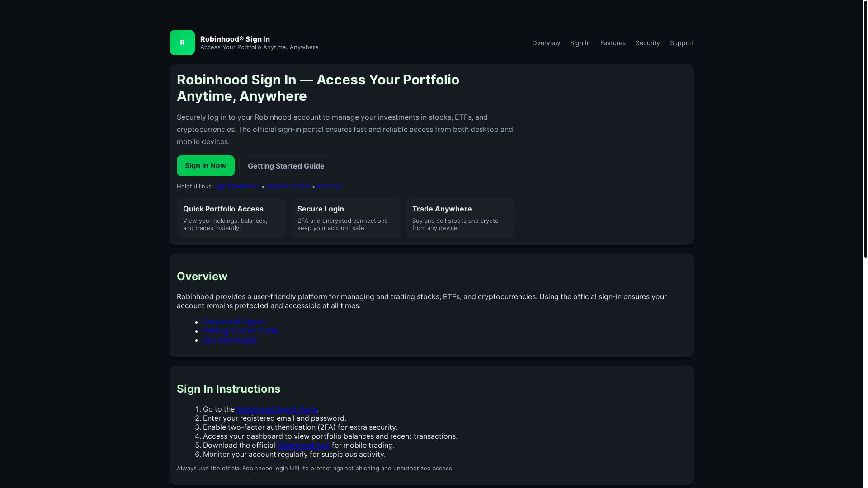Open Getting Started Guide link in Overview list
Image resolution: width=868 pixels, height=488 pixels.
point(240,331)
